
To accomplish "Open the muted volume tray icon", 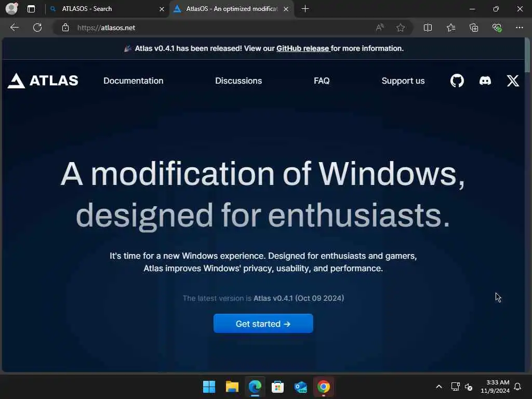I will pos(469,387).
